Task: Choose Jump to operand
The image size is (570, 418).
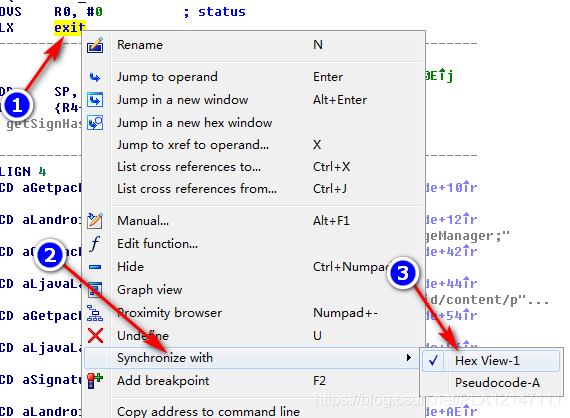Action: [x=253, y=77]
